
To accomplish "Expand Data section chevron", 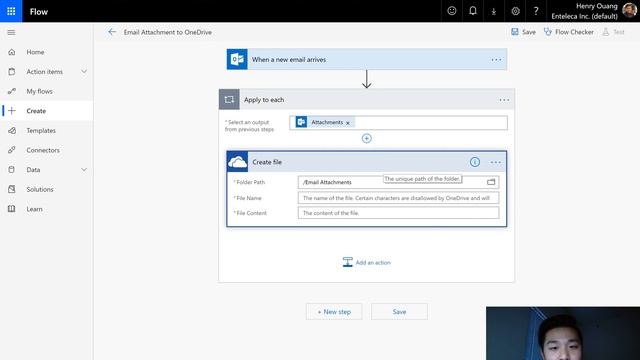I will pyautogui.click(x=84, y=169).
